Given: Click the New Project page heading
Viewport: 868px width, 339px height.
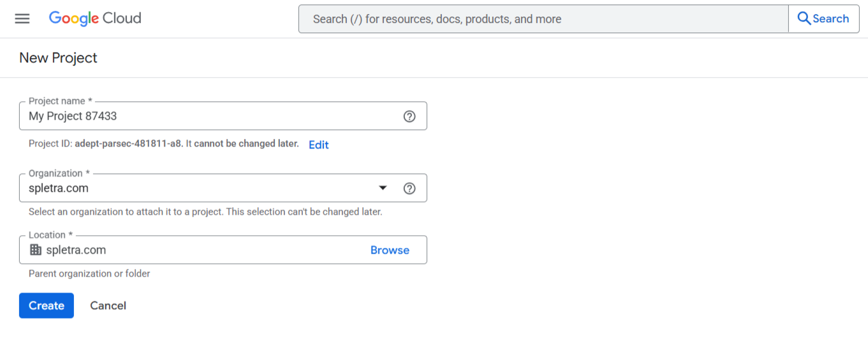Looking at the screenshot, I should 58,58.
